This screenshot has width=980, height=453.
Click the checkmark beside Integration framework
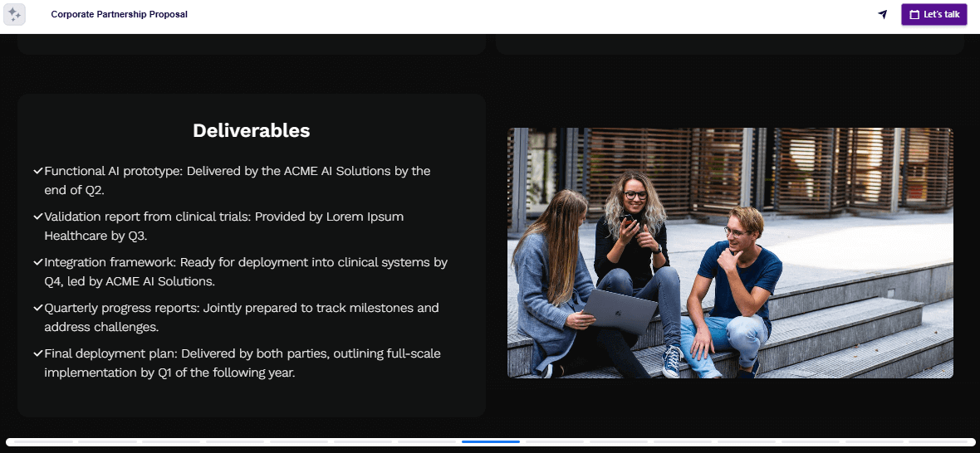click(38, 262)
